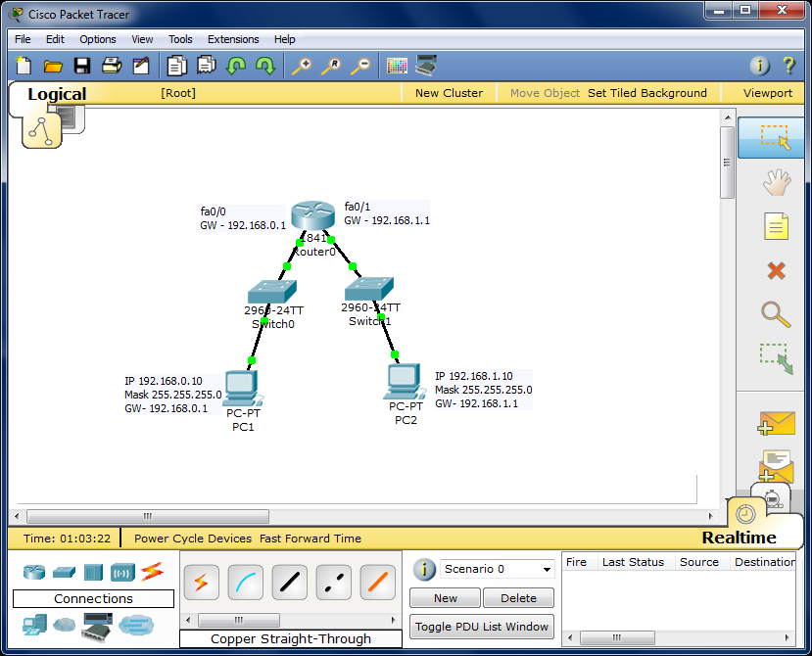Switch to the Logical workspace tab
The width and height of the screenshot is (812, 656).
(56, 93)
